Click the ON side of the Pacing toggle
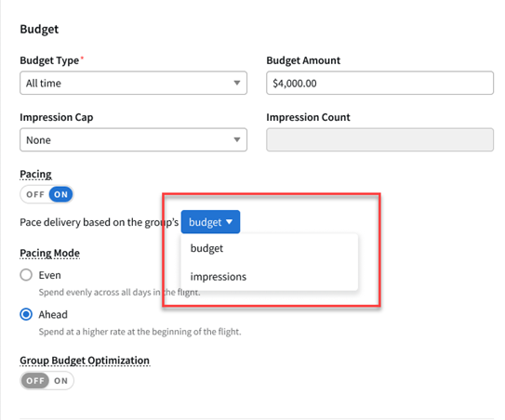The image size is (505, 420). point(60,194)
